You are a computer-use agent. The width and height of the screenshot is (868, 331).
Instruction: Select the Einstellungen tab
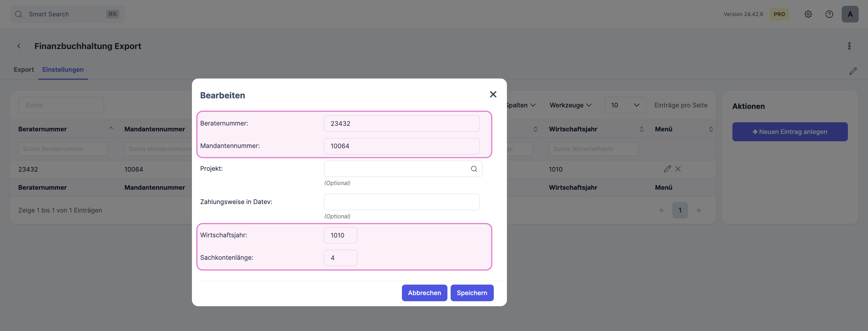click(63, 69)
